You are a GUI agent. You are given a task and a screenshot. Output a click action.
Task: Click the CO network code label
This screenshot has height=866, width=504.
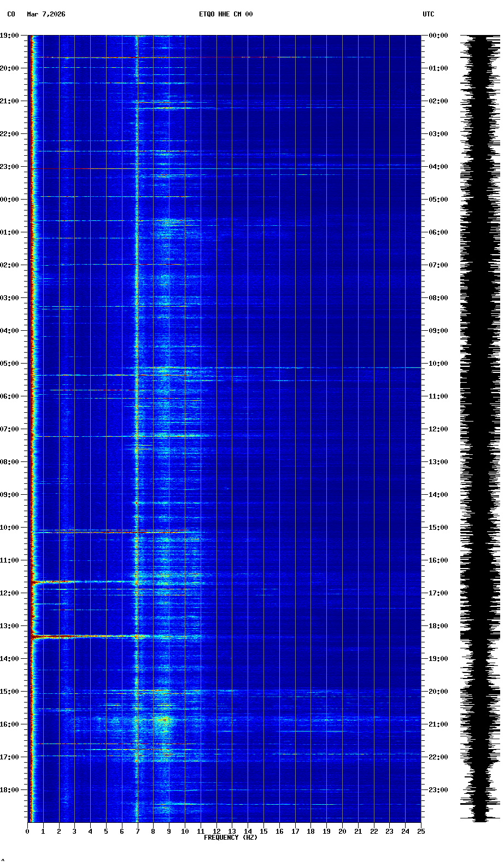click(11, 14)
